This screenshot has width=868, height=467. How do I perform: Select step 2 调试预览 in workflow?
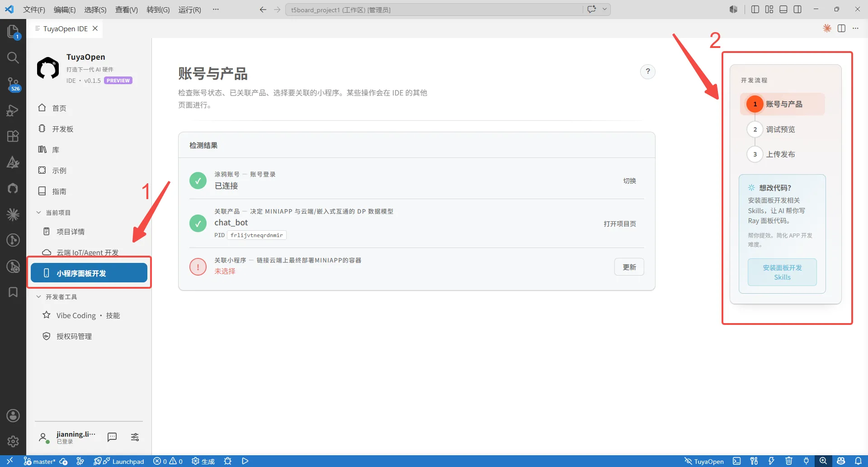pyautogui.click(x=771, y=129)
